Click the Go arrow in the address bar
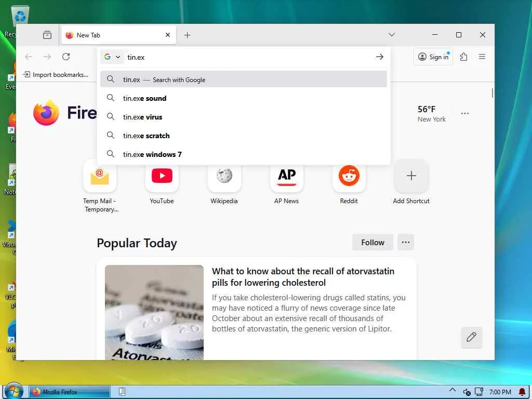Image resolution: width=532 pixels, height=399 pixels. click(x=380, y=57)
